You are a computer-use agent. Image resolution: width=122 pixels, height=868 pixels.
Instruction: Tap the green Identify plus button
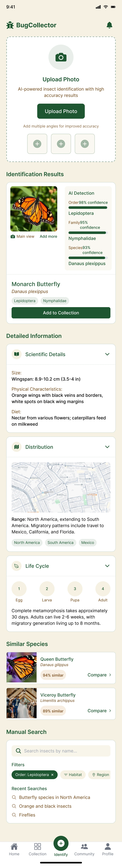61,843
